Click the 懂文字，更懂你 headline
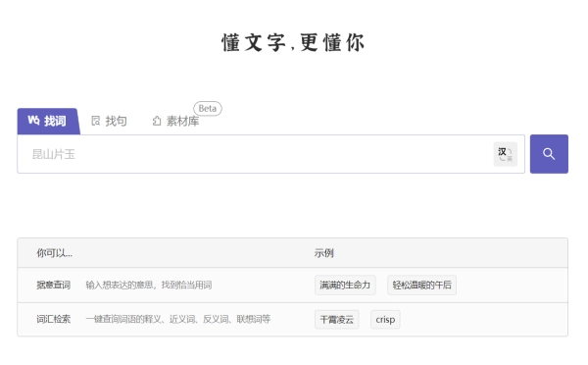 293,42
